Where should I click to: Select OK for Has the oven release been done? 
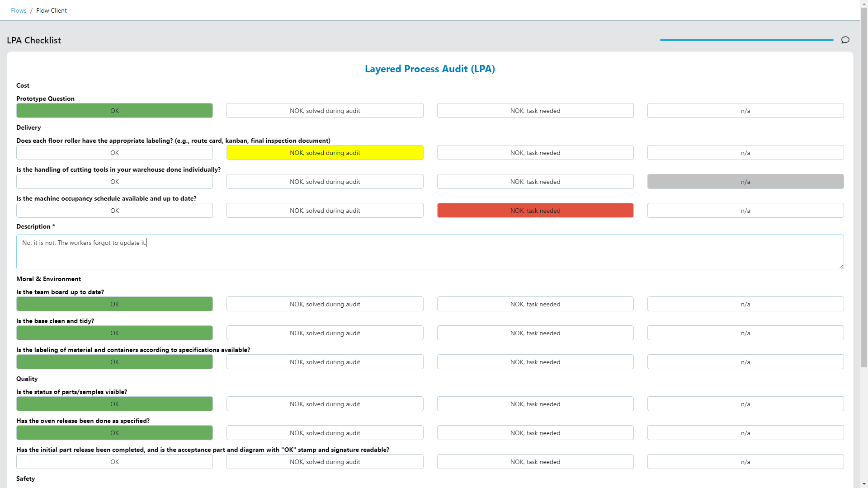pos(114,432)
